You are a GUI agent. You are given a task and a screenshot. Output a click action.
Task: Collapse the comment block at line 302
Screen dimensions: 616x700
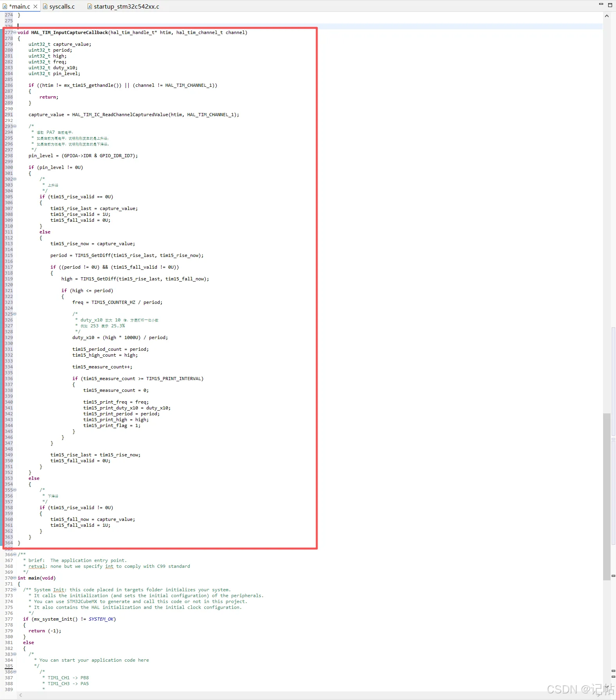click(15, 179)
